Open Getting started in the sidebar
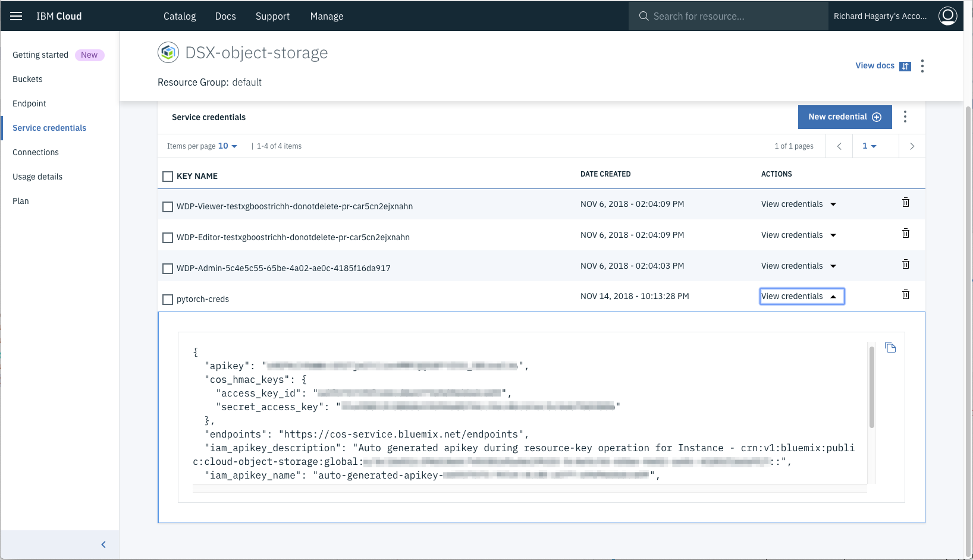 pyautogui.click(x=40, y=55)
